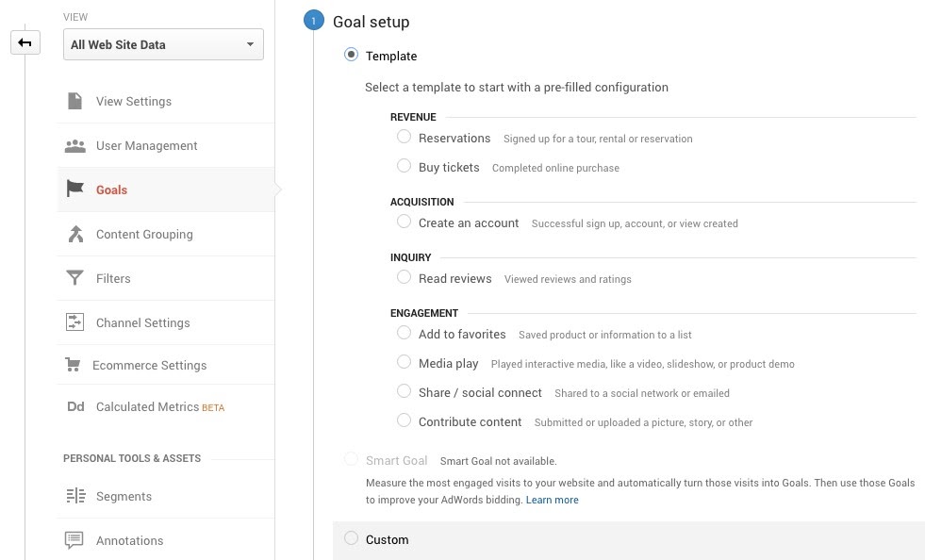This screenshot has height=560, width=925.
Task: Click the back arrow above the sidebar
Action: [x=25, y=42]
